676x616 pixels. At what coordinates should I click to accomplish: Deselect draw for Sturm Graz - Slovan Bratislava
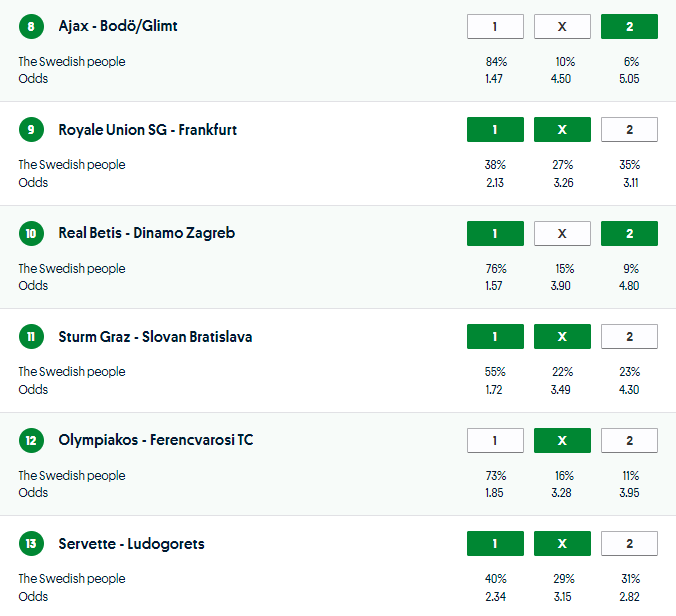562,337
